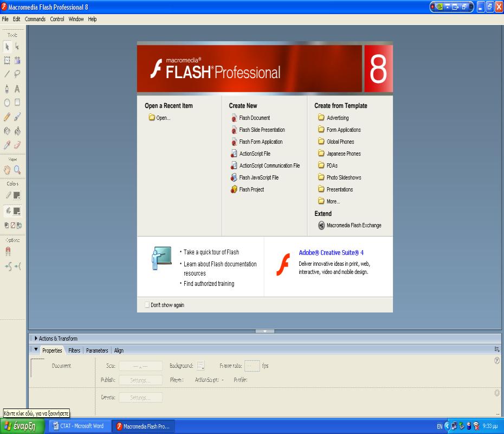Click the Properties panel help icon
504x434 pixels.
(x=497, y=361)
